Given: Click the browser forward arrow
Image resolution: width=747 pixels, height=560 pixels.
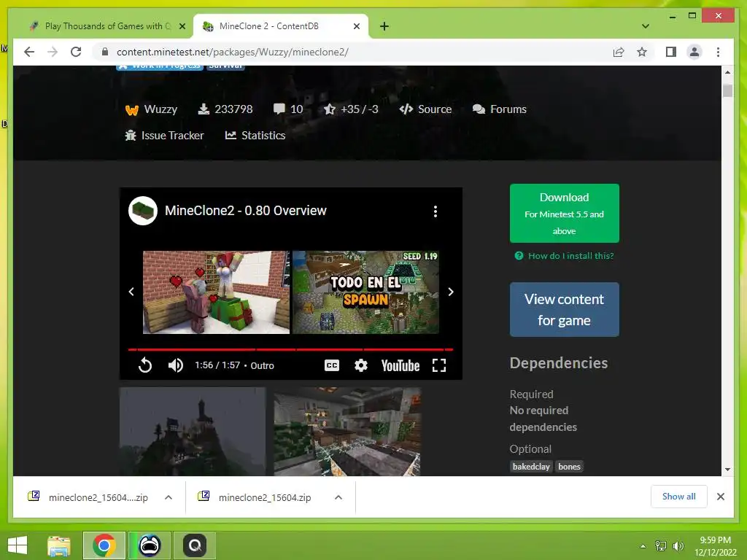Looking at the screenshot, I should coord(53,52).
